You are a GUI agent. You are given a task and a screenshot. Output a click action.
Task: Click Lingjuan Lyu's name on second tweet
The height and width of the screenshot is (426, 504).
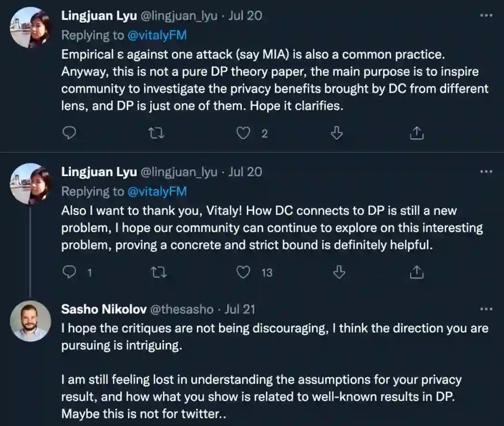point(99,172)
